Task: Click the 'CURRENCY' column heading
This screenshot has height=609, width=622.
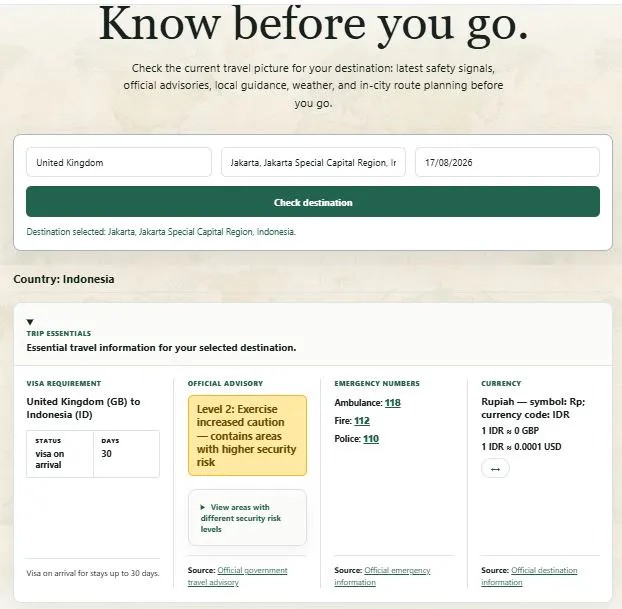Action: point(501,383)
